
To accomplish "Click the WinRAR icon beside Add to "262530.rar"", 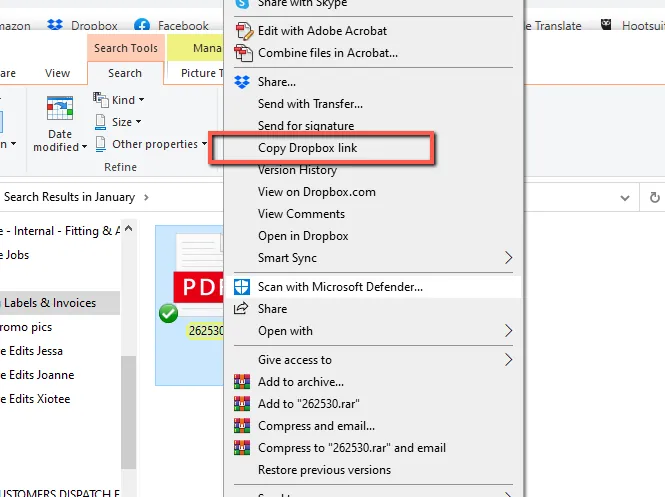I will (x=242, y=404).
